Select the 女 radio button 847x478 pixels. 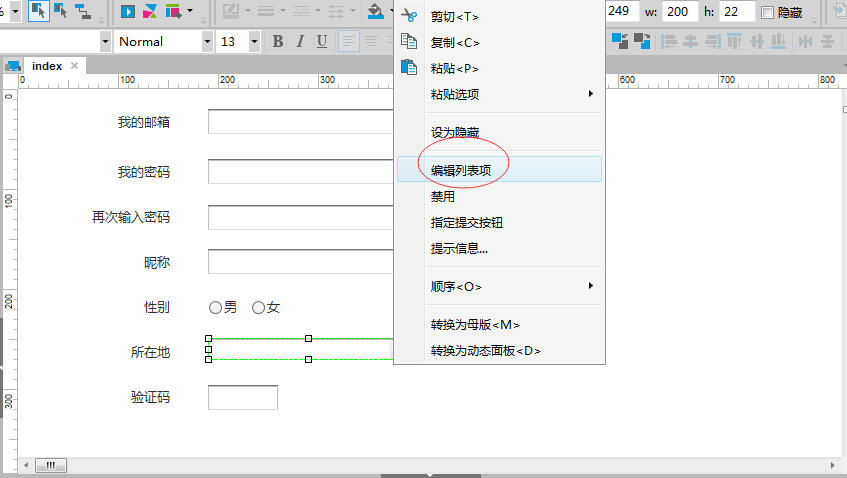[258, 308]
